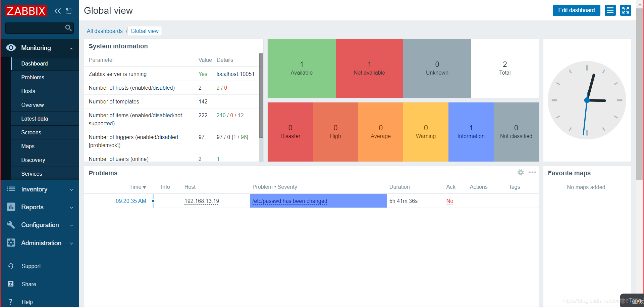Click the green Available hosts tile

[x=302, y=69]
